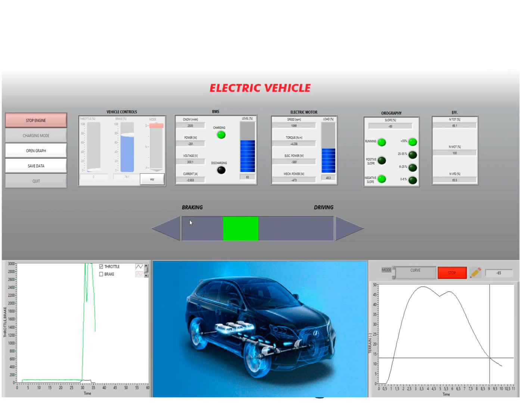Click the MODE selector increment arrow
The width and height of the screenshot is (520, 420).
tap(393, 268)
